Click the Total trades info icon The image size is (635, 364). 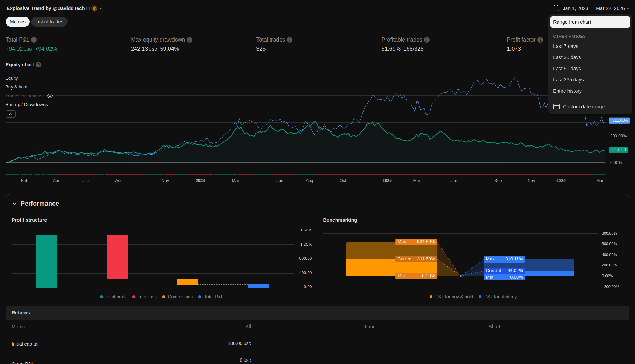[290, 40]
